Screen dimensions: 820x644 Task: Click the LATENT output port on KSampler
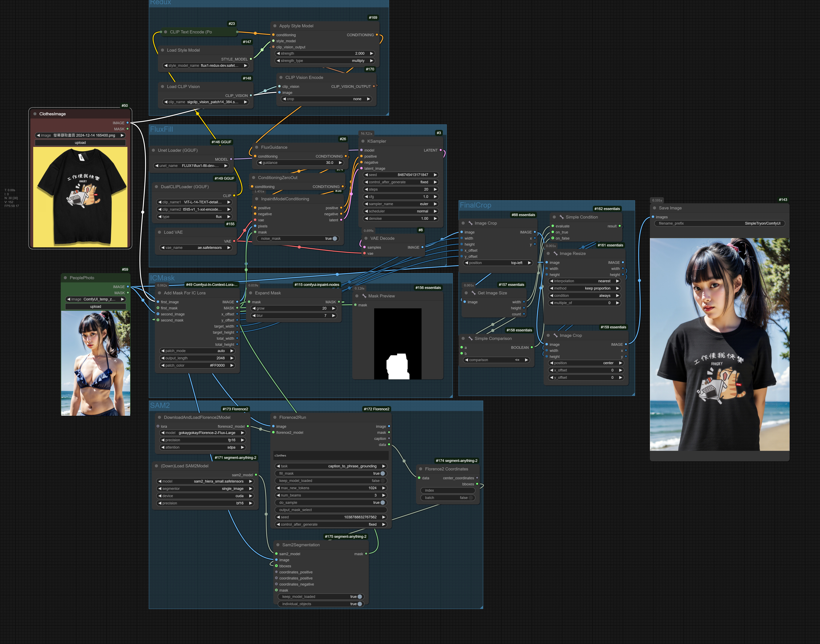pos(441,150)
